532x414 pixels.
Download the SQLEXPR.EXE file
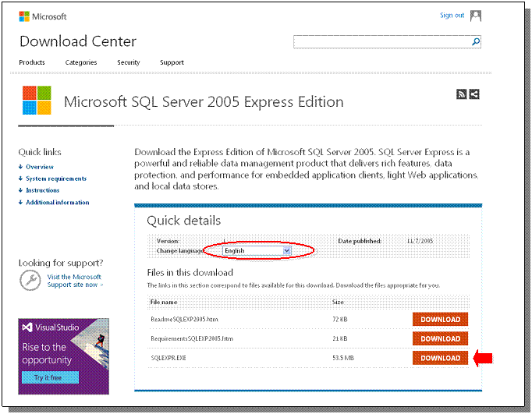tap(440, 358)
